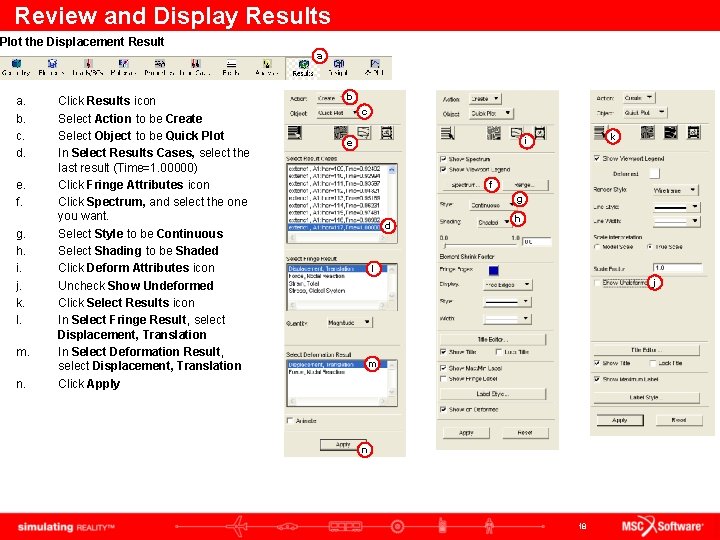Open Title Editor in the Show Spectrum panel
This screenshot has width=720, height=540.
point(493,339)
